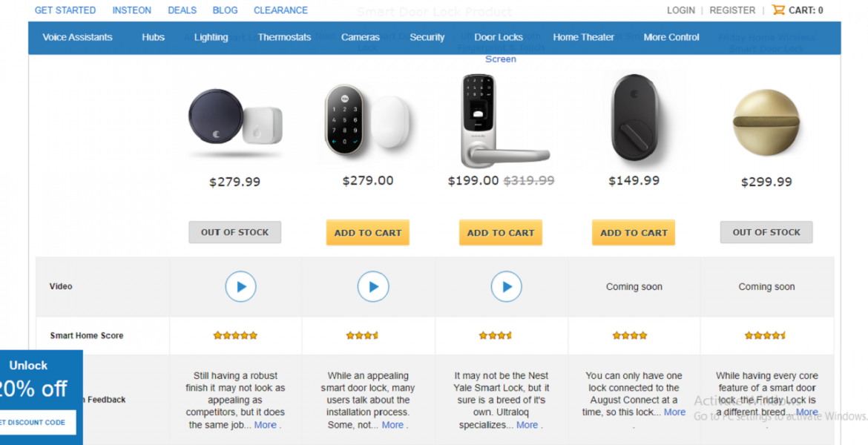Screen dimensions: 868x445
Task: Open the Door Locks menu
Action: coord(499,37)
